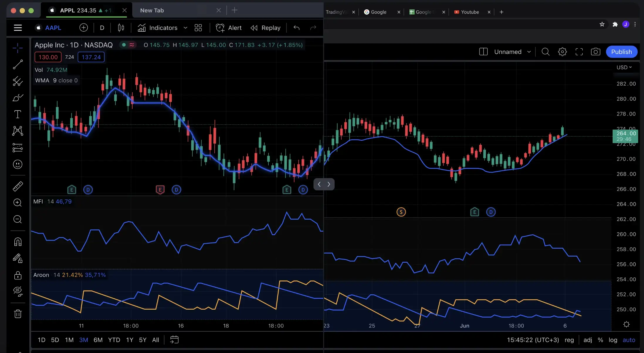Select the 5D date range
Viewport: 644px width, 353px height.
coord(55,340)
